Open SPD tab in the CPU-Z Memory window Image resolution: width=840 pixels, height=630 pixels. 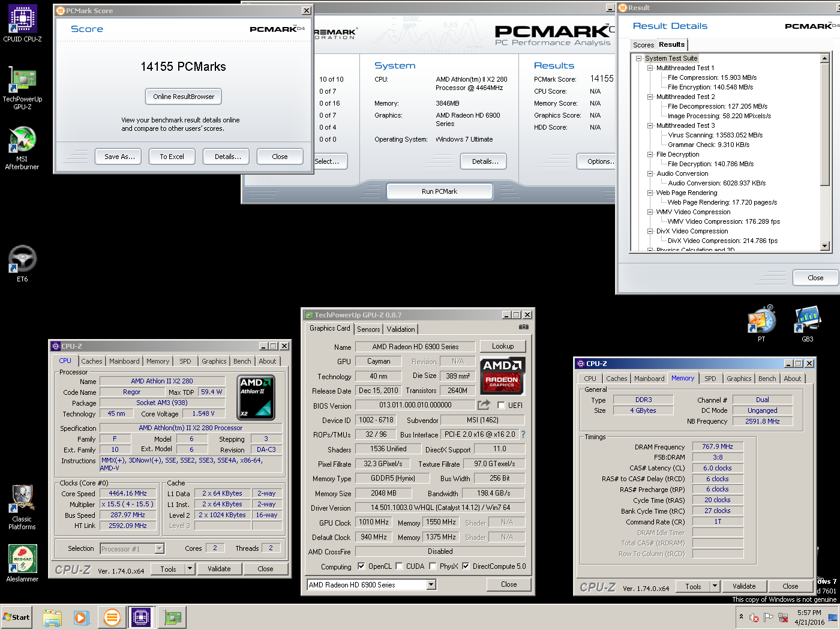coord(710,379)
